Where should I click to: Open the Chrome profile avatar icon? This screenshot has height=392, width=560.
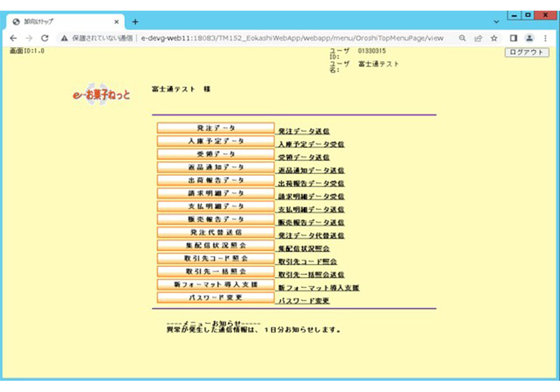pos(529,38)
